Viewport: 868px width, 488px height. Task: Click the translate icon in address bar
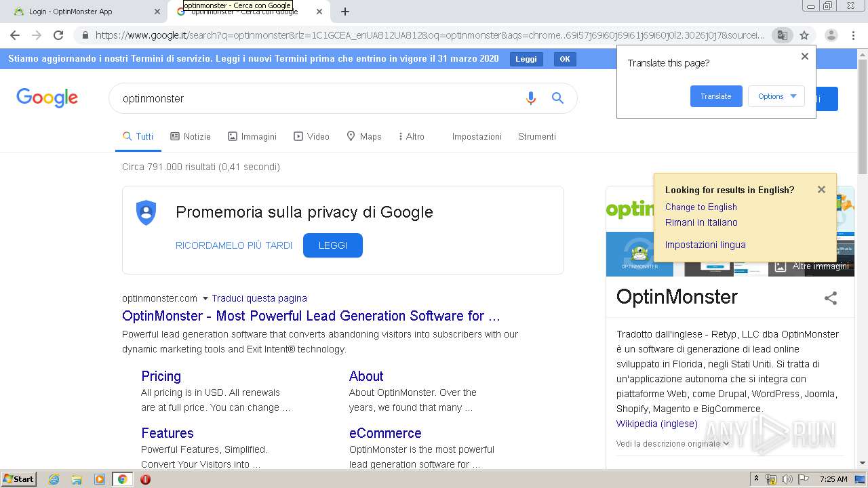coord(782,35)
